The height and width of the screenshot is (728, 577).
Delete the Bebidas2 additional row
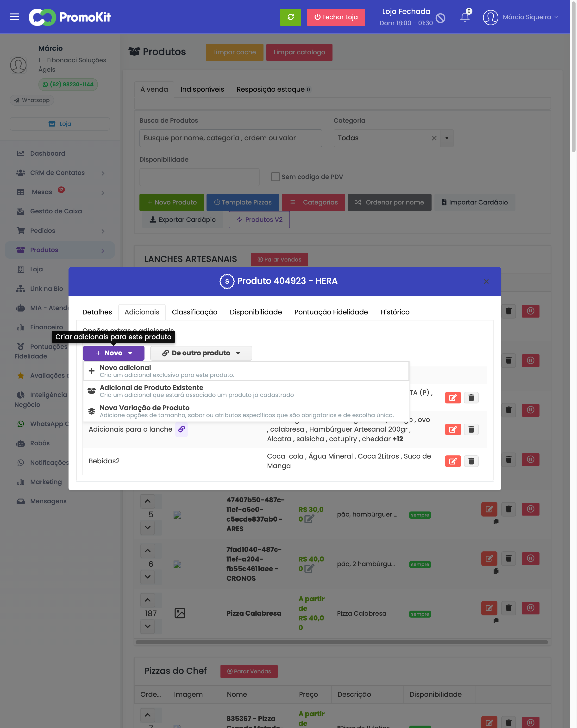pyautogui.click(x=471, y=461)
